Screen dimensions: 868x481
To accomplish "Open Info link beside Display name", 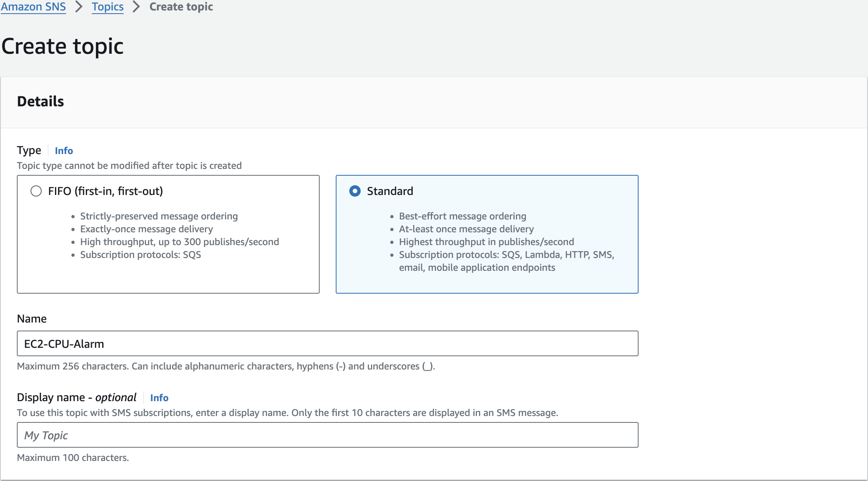I will click(x=159, y=398).
